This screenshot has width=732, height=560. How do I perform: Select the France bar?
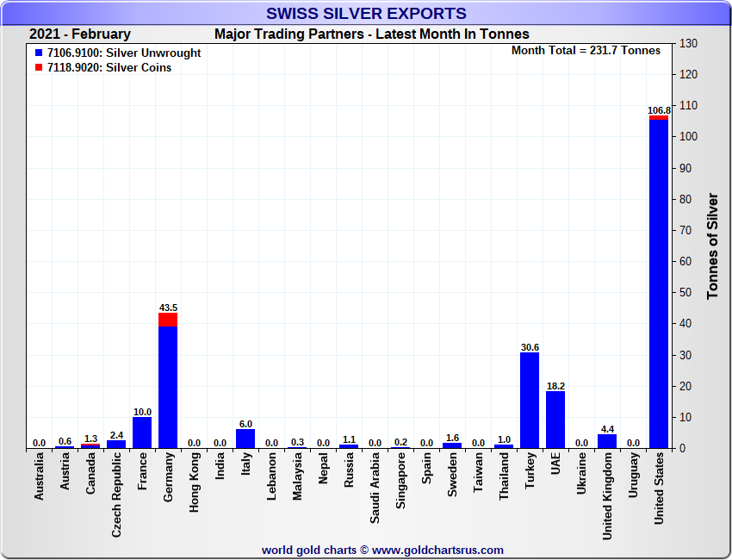click(142, 432)
